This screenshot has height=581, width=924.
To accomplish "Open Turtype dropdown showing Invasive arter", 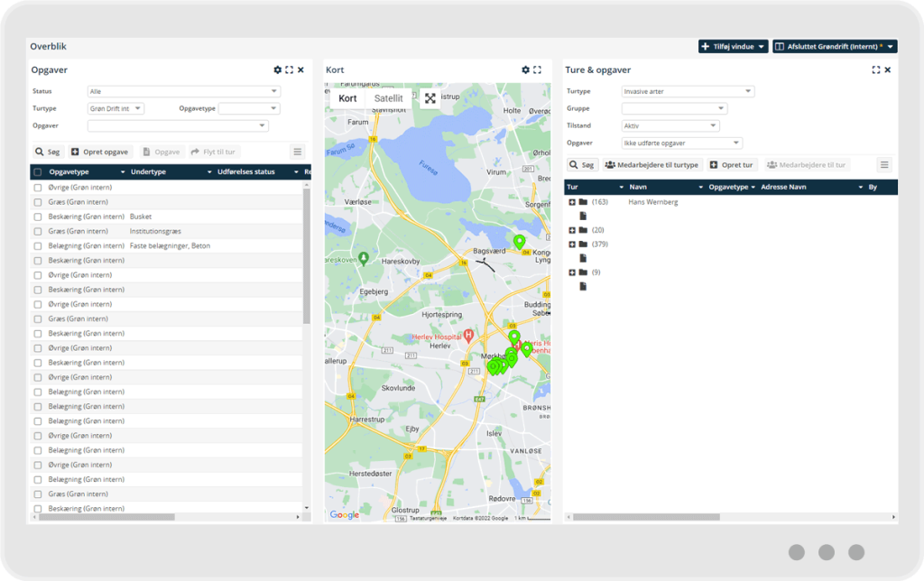I will click(x=688, y=91).
